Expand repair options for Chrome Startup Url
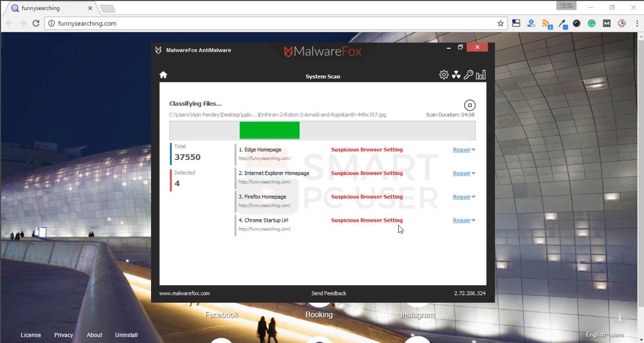This screenshot has height=343, width=644. click(474, 221)
